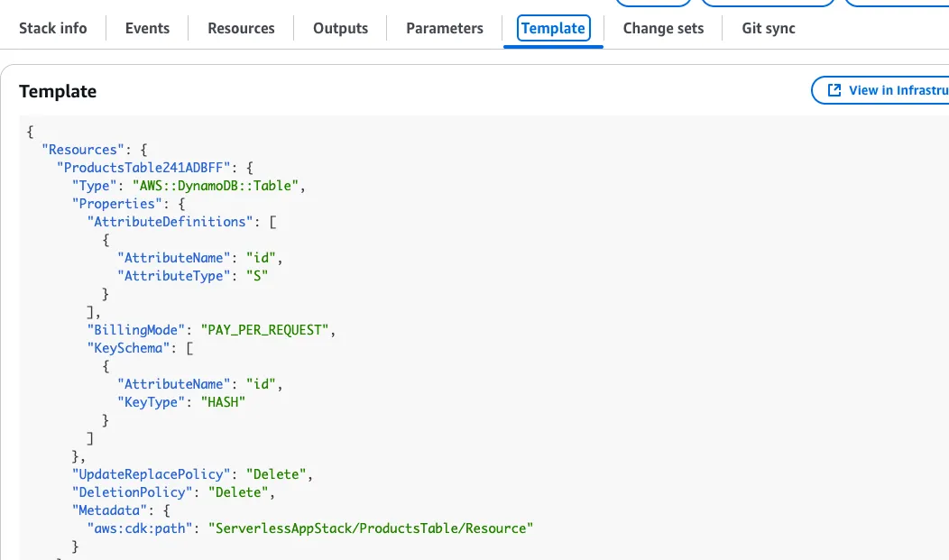Click the active Template tab

click(553, 29)
